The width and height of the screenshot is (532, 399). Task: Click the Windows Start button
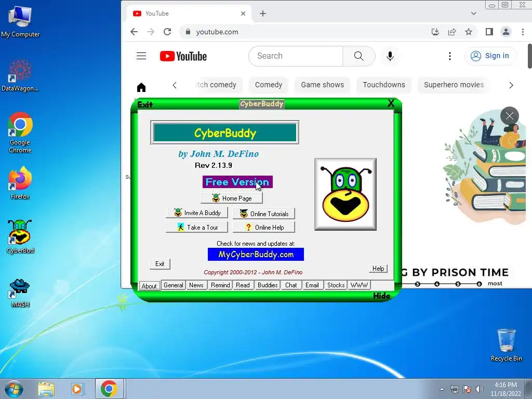pos(14,389)
